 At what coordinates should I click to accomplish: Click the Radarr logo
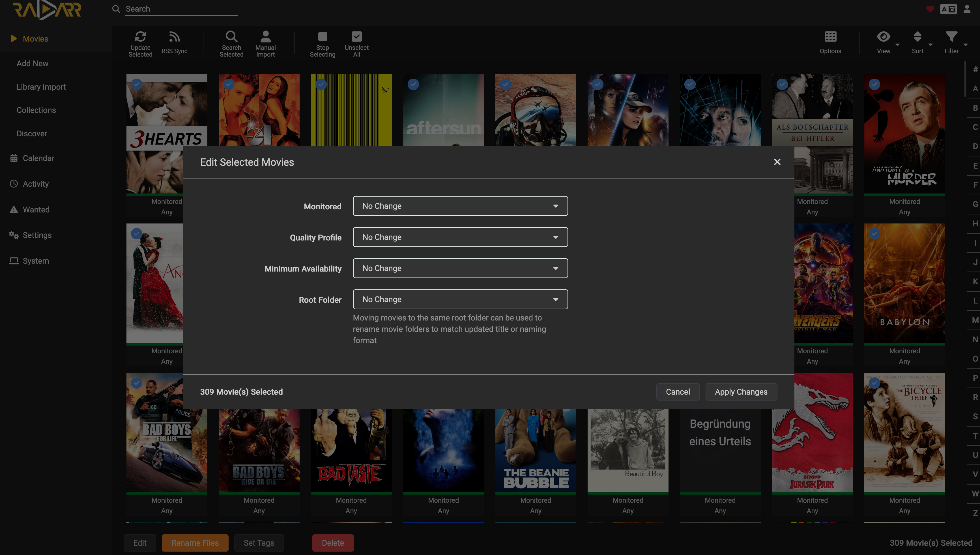[x=47, y=10]
